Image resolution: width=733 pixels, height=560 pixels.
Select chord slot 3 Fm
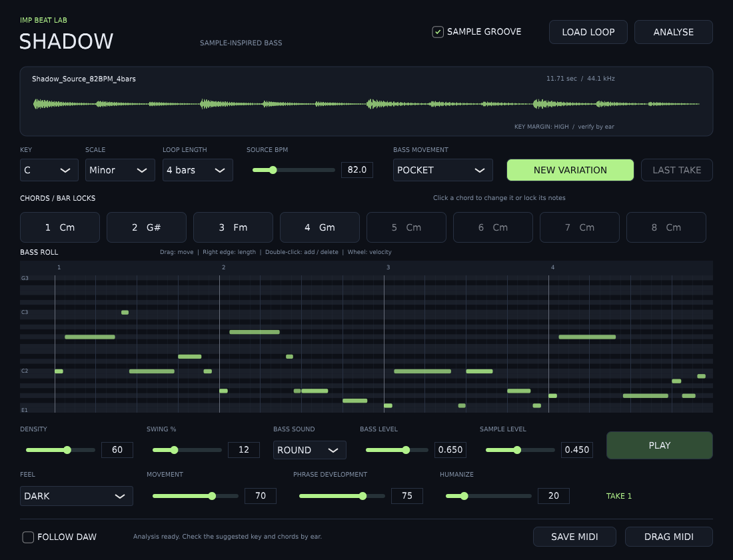(233, 227)
